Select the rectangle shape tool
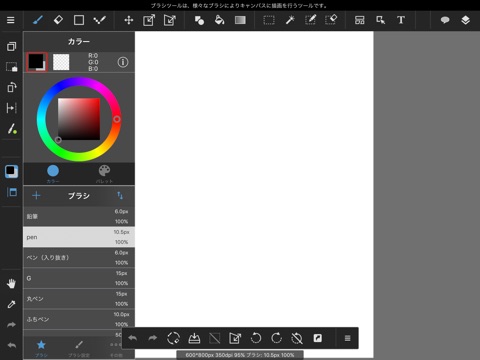 [x=79, y=20]
